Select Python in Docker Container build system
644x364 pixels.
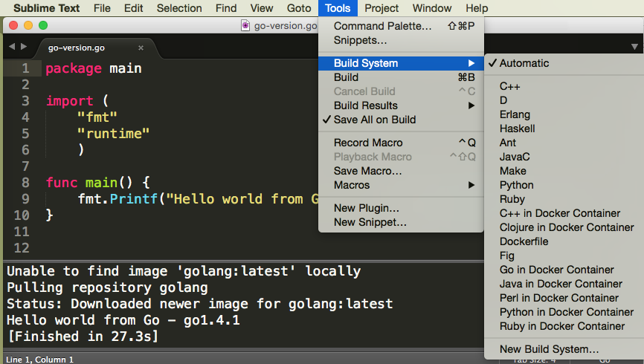[x=564, y=312]
